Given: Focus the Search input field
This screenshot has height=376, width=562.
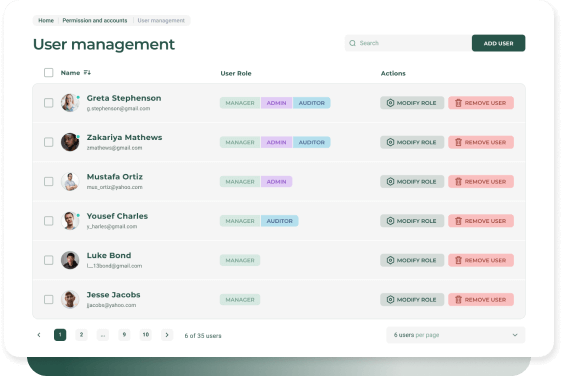Looking at the screenshot, I should [408, 43].
